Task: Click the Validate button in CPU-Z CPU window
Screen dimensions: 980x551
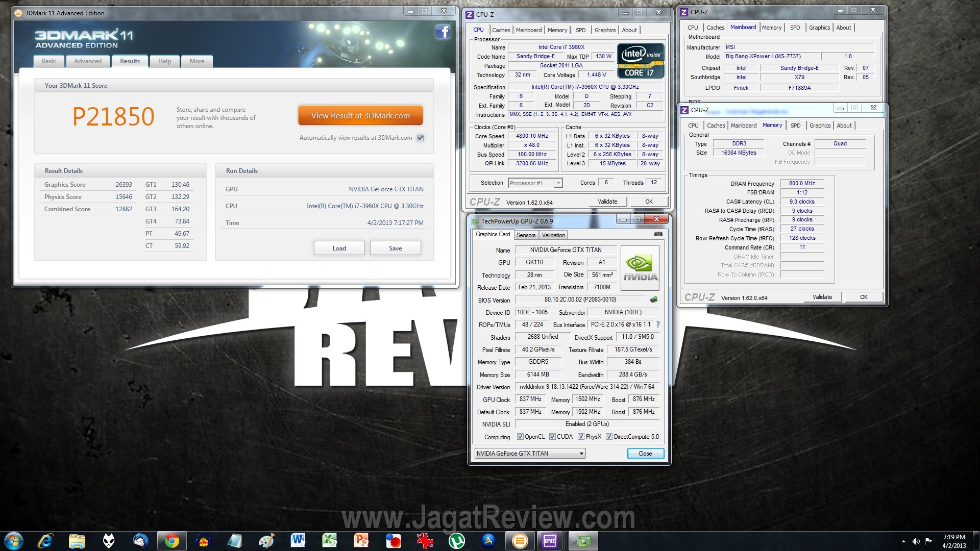Action: [x=607, y=202]
